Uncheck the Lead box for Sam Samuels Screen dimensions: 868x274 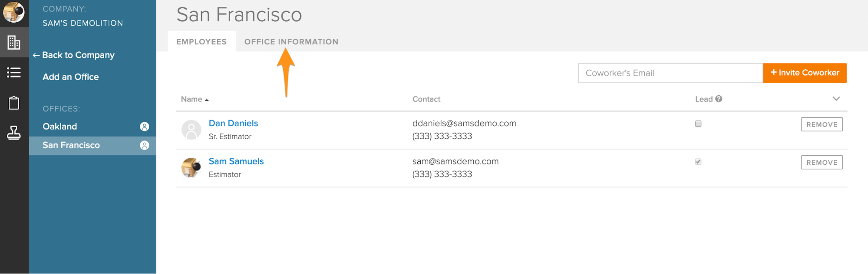point(698,162)
